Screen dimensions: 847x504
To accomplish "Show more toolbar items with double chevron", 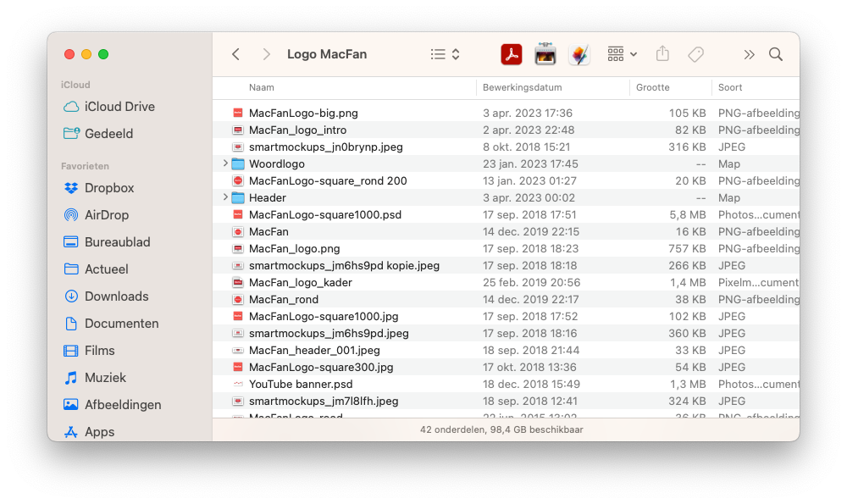I will 749,54.
